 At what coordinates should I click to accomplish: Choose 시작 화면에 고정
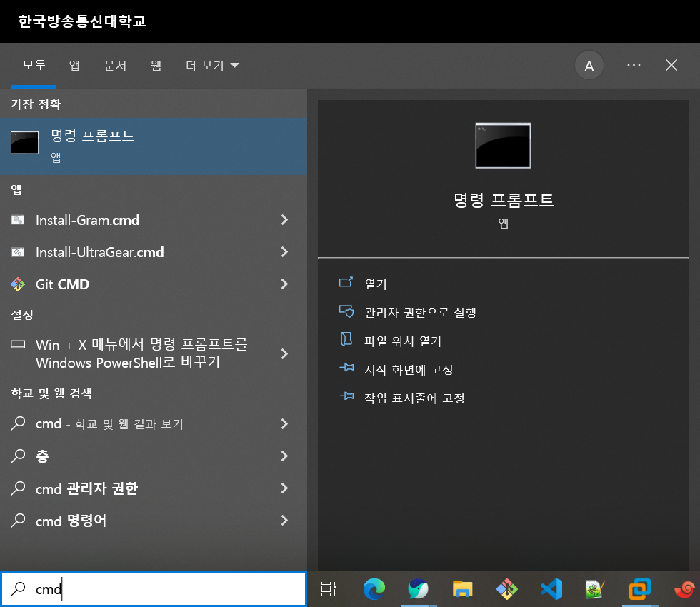409,370
